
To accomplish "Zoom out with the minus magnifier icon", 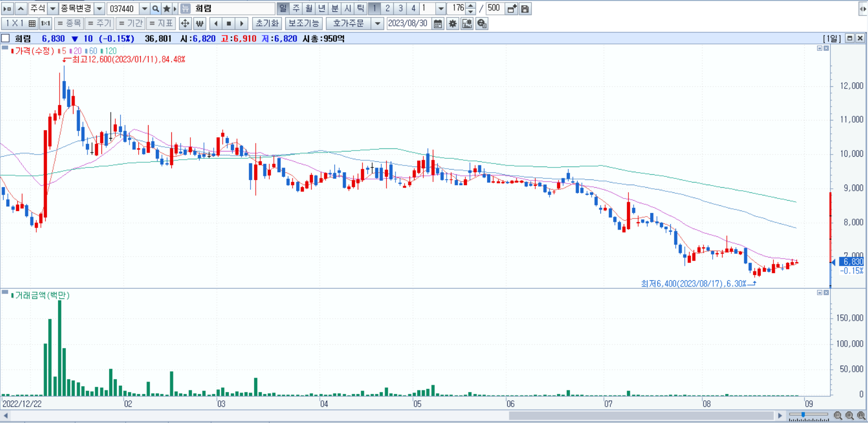I will [x=838, y=415].
